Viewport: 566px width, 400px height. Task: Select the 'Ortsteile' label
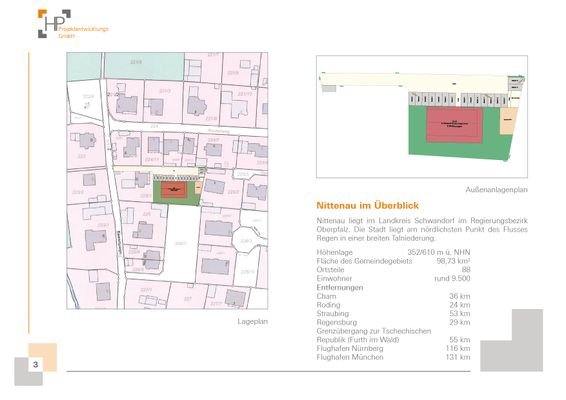330,270
